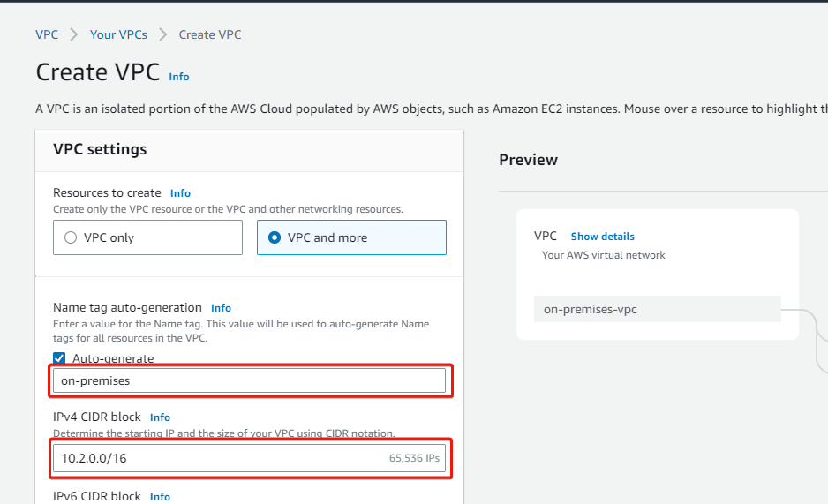
Task: Open Info link for IPv6 CIDR block
Action: 160,497
